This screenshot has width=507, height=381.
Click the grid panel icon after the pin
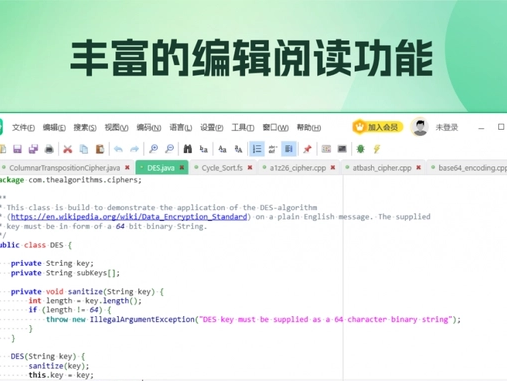coord(326,149)
